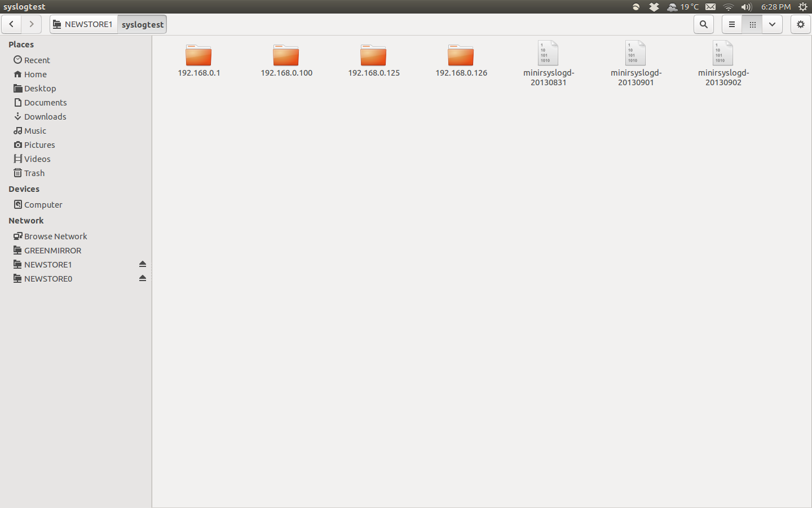Open the 6:28 PM clock menu
Image resolution: width=812 pixels, height=508 pixels.
776,7
